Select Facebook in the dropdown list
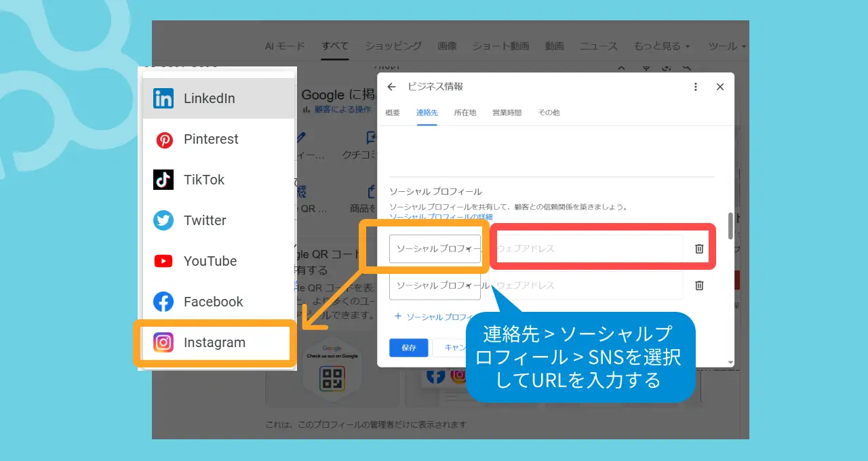This screenshot has height=461, width=868. (x=213, y=302)
